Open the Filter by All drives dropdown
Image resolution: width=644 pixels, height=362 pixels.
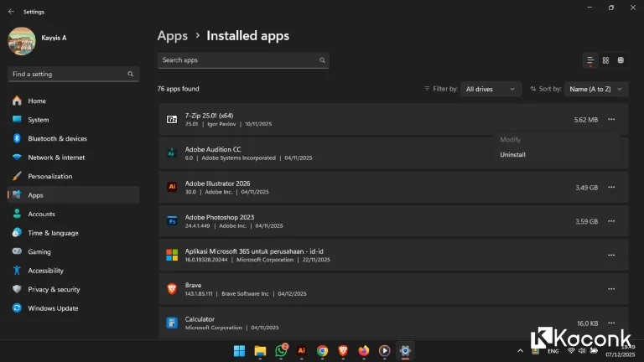click(x=491, y=89)
